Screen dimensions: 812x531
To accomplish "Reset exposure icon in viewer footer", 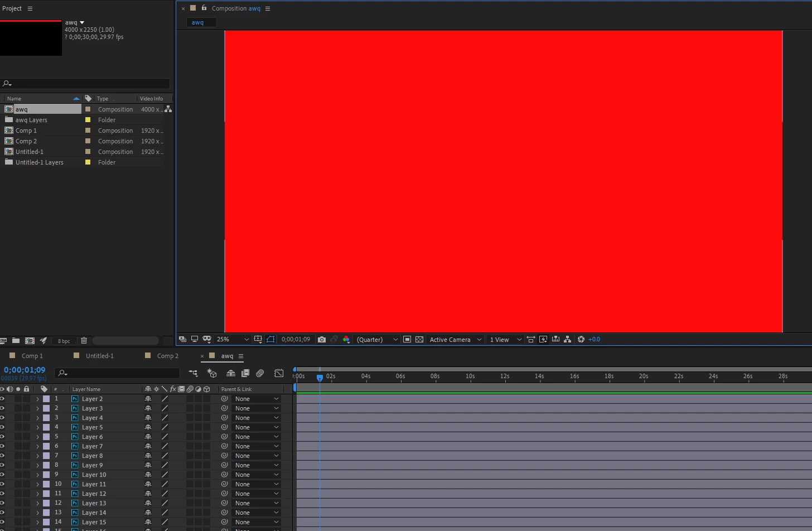I will pos(581,339).
